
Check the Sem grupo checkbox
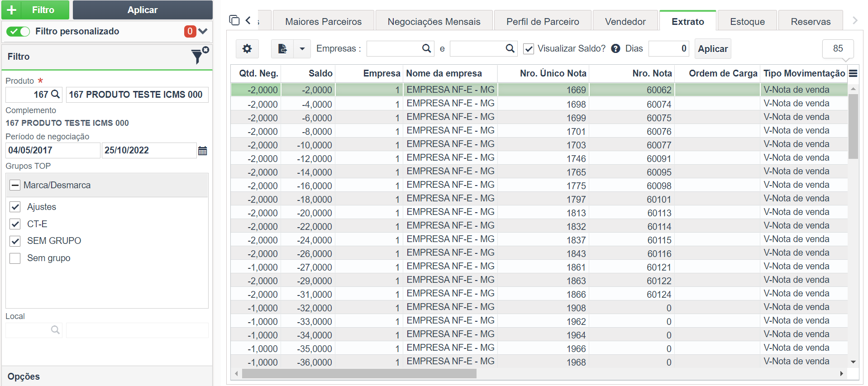click(x=15, y=258)
